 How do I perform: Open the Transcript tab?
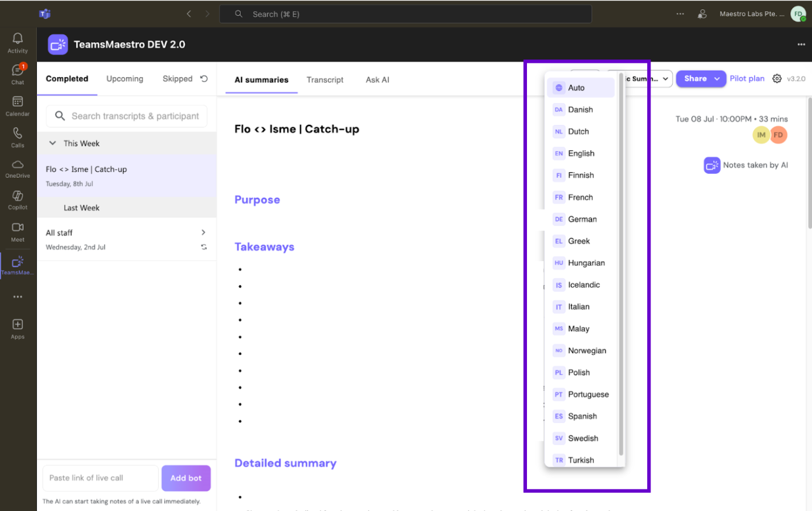pyautogui.click(x=325, y=80)
